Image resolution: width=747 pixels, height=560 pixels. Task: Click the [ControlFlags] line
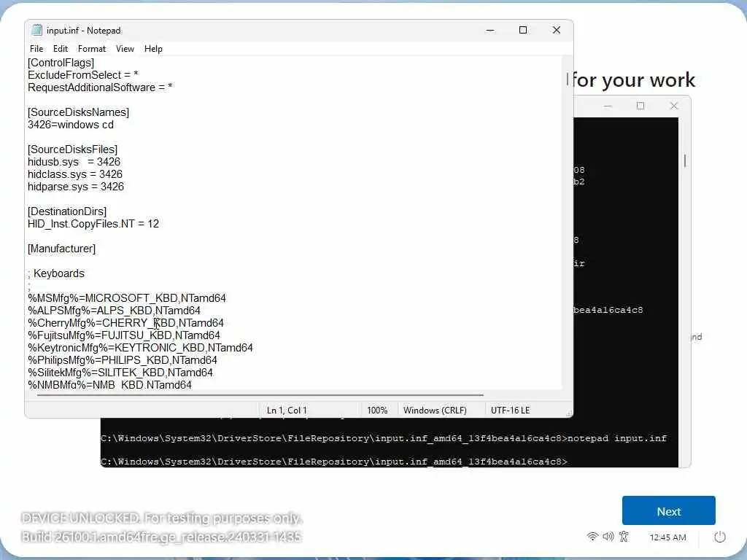[x=61, y=63]
